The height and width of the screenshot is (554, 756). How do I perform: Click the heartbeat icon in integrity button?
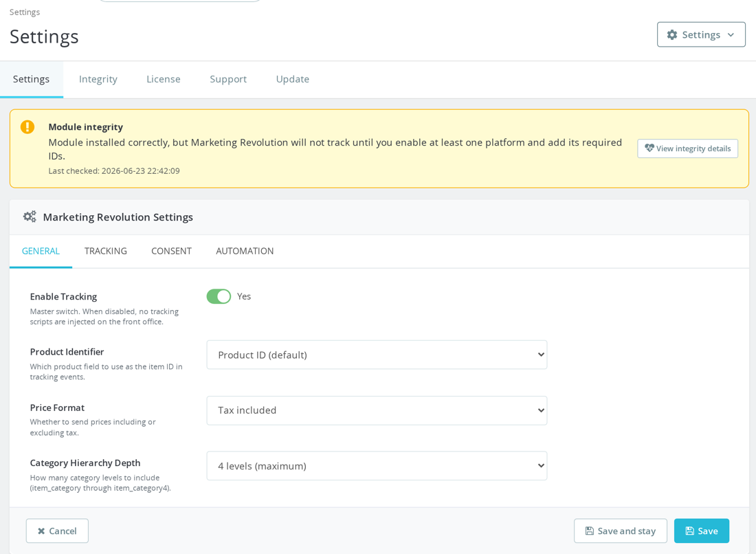pos(649,148)
